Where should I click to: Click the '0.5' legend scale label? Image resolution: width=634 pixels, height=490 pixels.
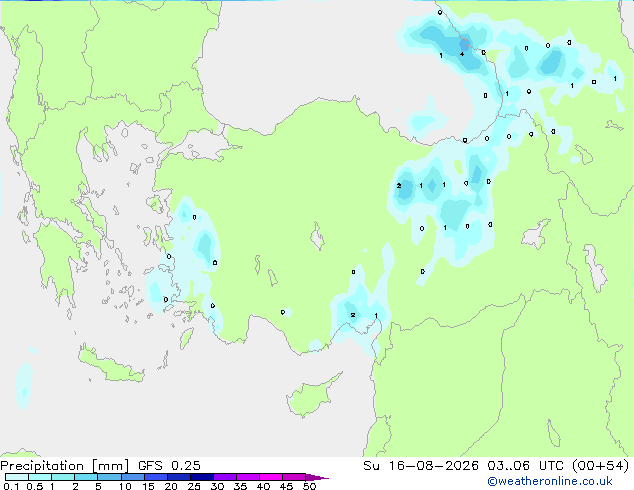tap(35, 486)
